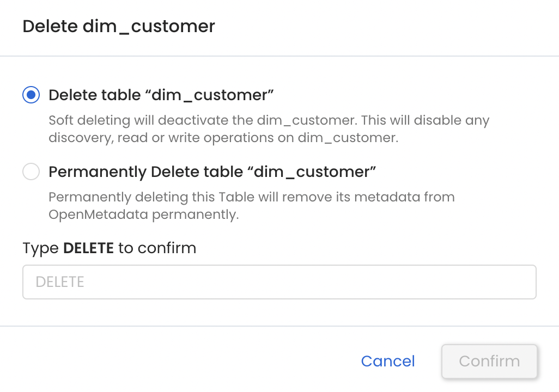The height and width of the screenshot is (392, 559).
Task: Click the disabled Confirm button
Action: tap(489, 361)
